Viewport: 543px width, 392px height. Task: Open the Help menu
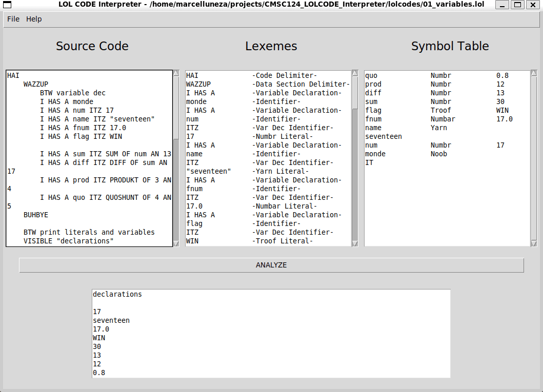34,19
